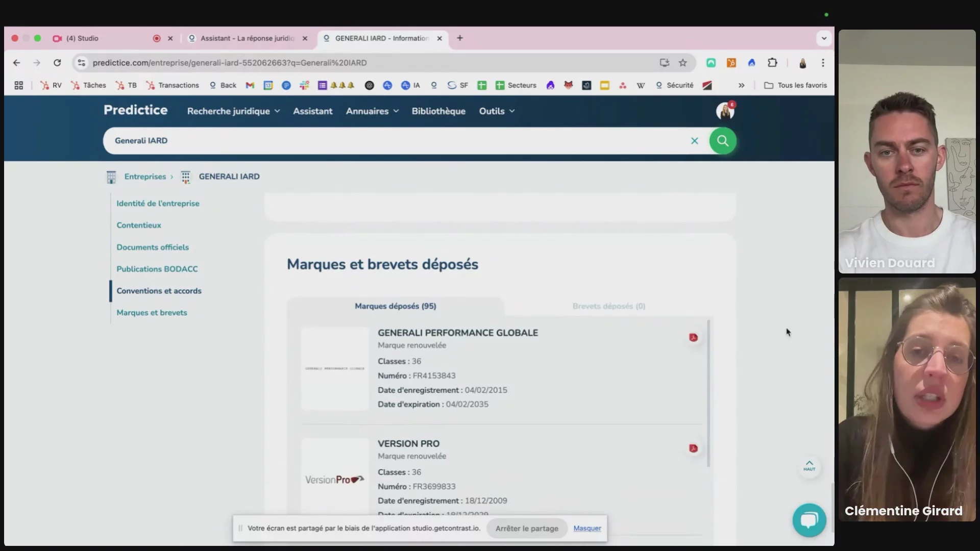
Task: Open the Google Calendar bookmark
Action: pyautogui.click(x=268, y=85)
